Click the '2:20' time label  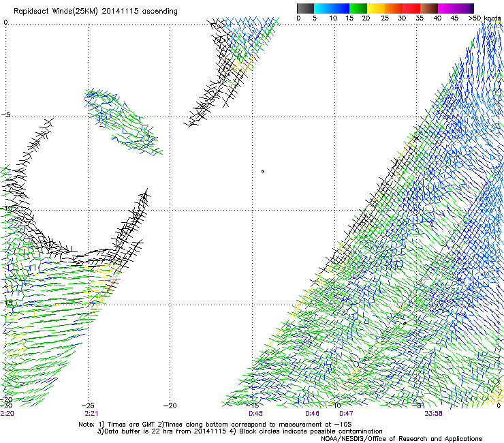tap(7, 414)
